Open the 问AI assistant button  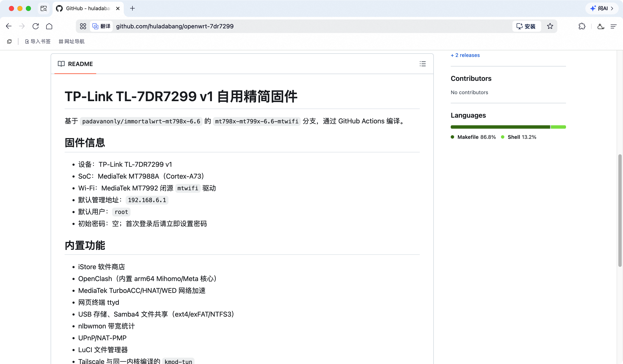pyautogui.click(x=602, y=8)
